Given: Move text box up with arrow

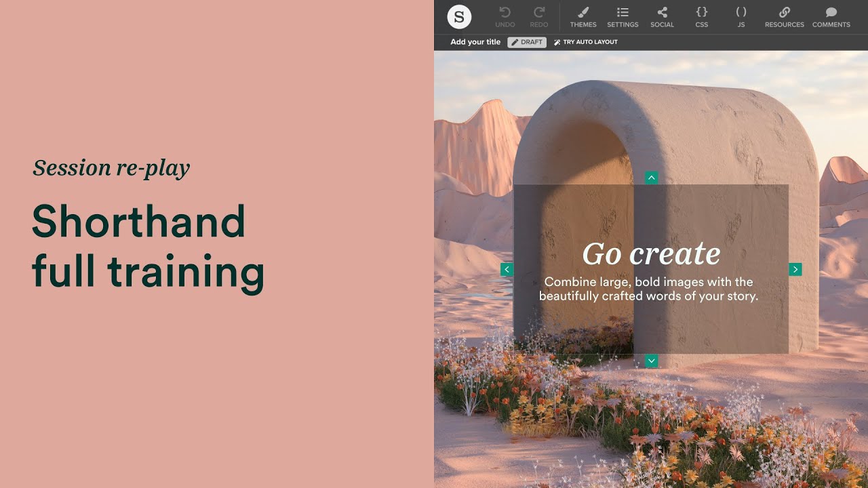Looking at the screenshot, I should click(x=651, y=178).
